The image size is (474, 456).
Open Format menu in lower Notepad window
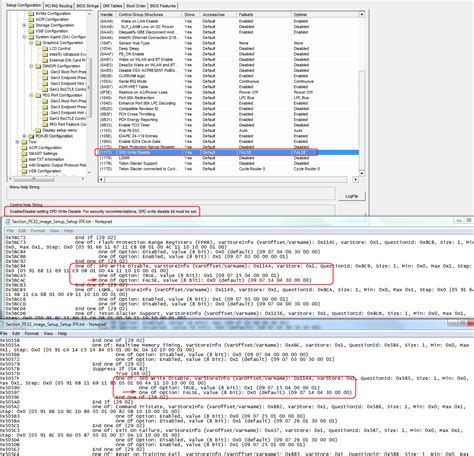tap(32, 333)
